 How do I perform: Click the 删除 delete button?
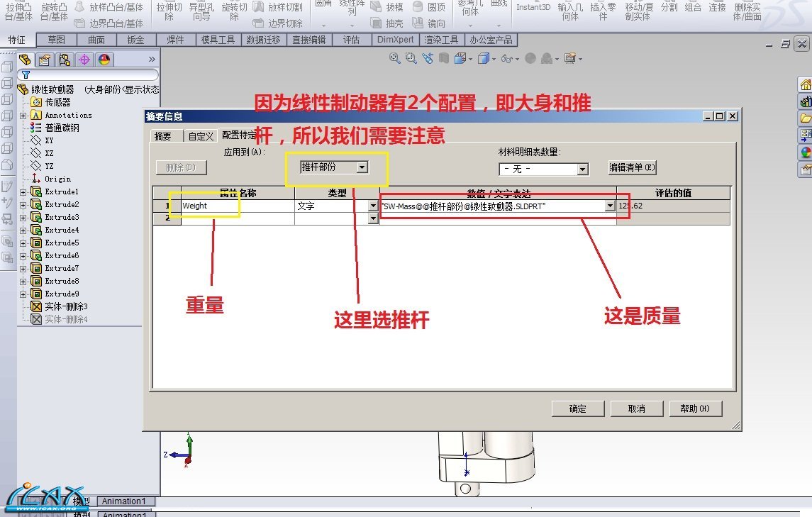181,168
